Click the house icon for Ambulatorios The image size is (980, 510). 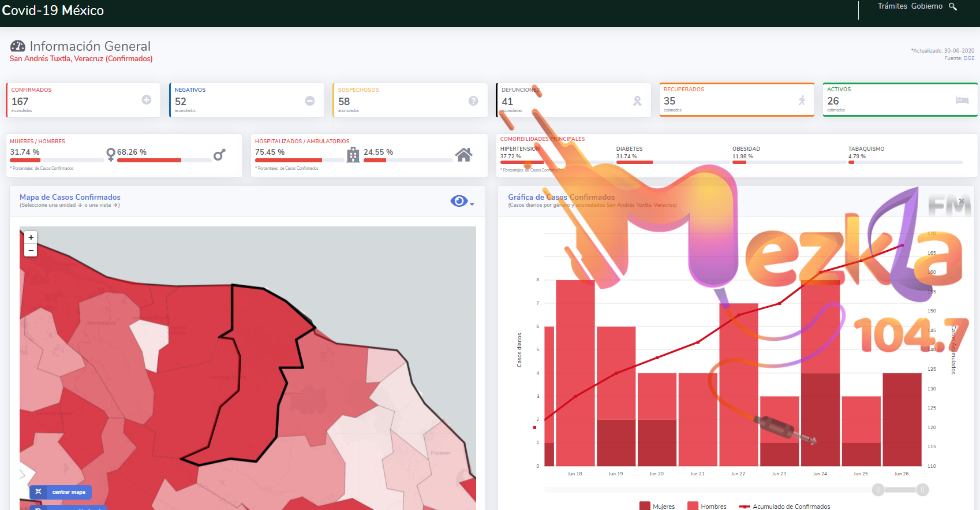tap(463, 154)
